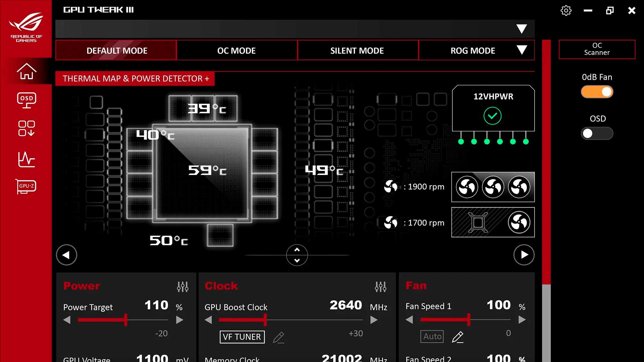Open the VF TUNER
The width and height of the screenshot is (644, 362).
242,337
